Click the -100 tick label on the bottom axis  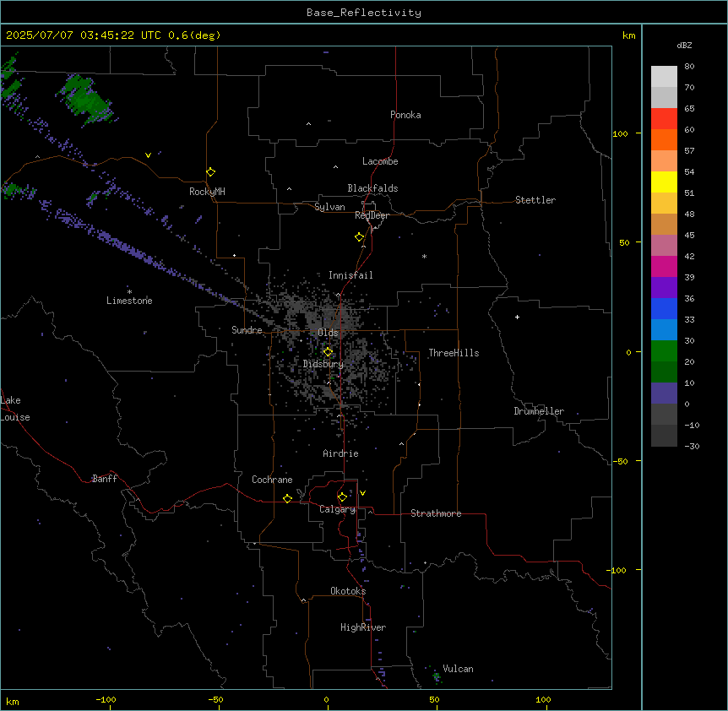[106, 699]
